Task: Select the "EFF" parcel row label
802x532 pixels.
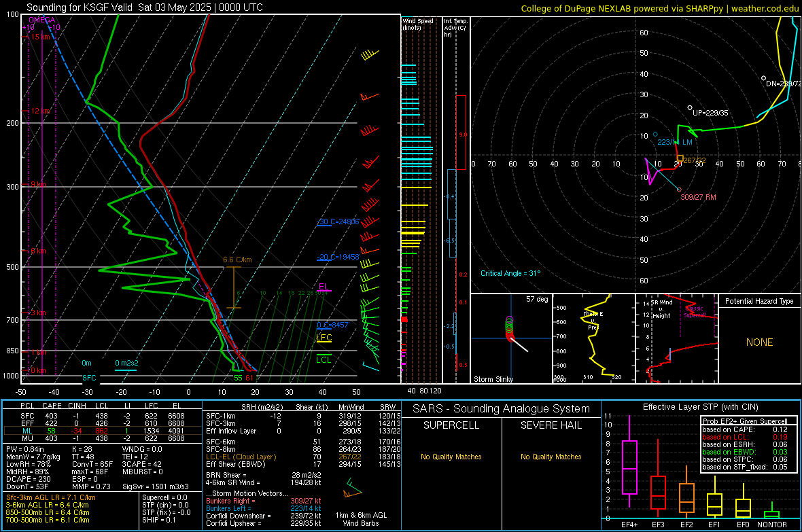Action: [x=27, y=423]
